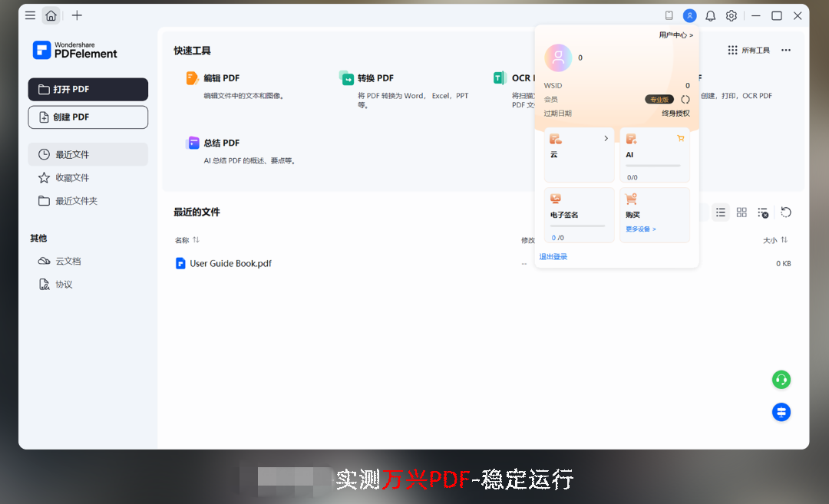
Task: Open 用户中心 link
Action: 675,35
